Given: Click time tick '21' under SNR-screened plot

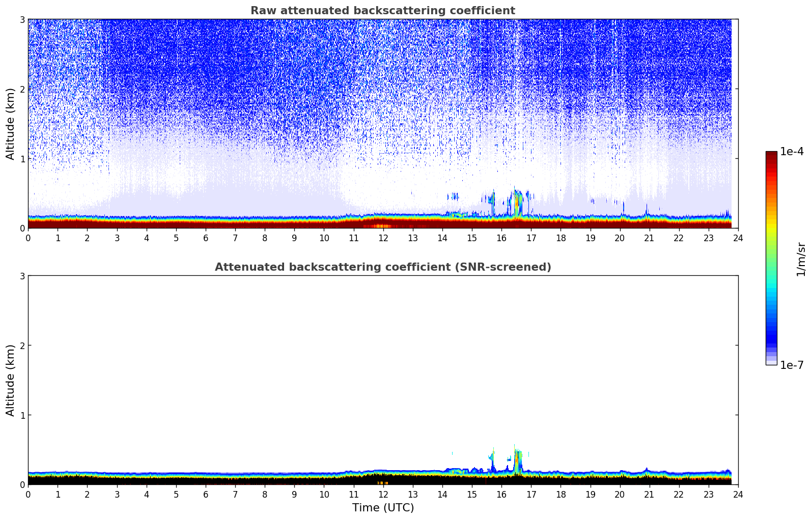Looking at the screenshot, I should pyautogui.click(x=649, y=494).
